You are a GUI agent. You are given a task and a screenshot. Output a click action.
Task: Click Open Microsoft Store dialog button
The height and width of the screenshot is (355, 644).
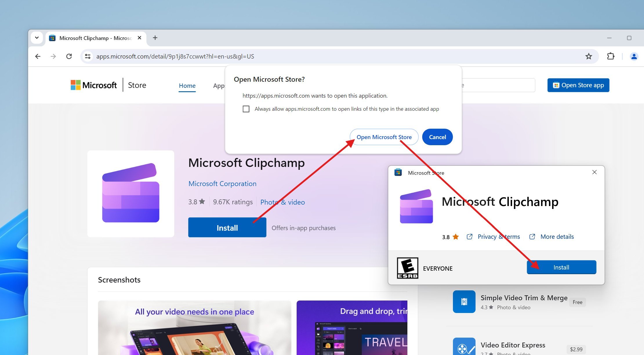[x=384, y=137]
